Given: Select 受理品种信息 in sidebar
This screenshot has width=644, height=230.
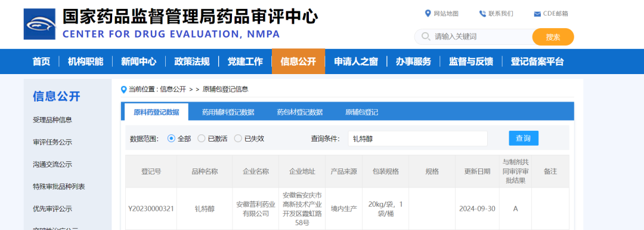Looking at the screenshot, I should [52, 120].
